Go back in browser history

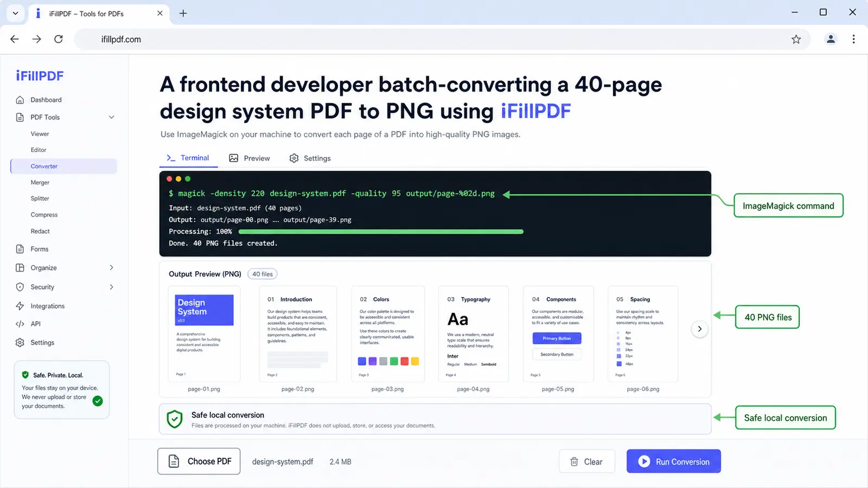point(15,39)
